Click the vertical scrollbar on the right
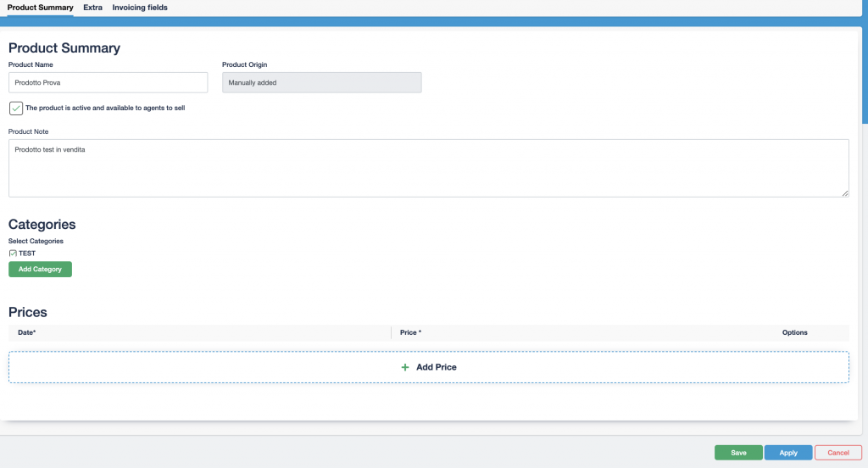 (864, 76)
